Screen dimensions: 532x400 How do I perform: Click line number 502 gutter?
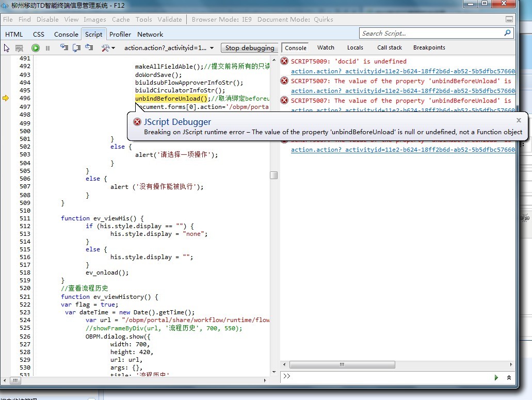[x=25, y=147]
